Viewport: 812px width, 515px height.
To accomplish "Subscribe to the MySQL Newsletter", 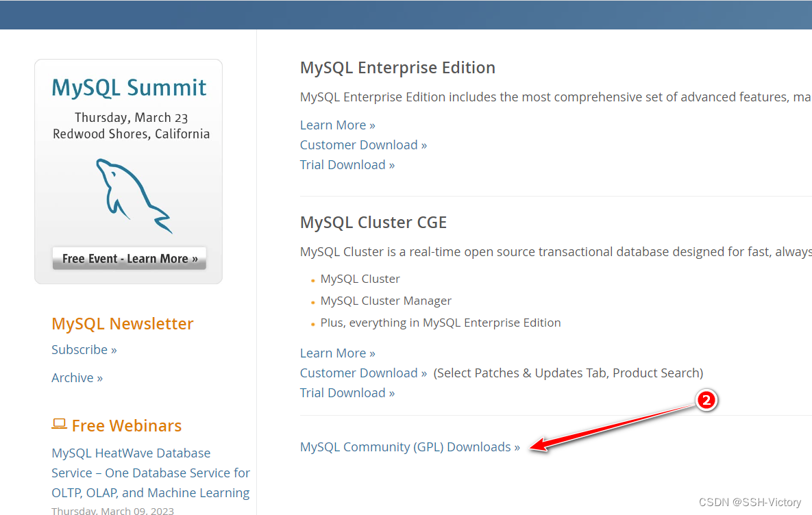I will click(84, 349).
